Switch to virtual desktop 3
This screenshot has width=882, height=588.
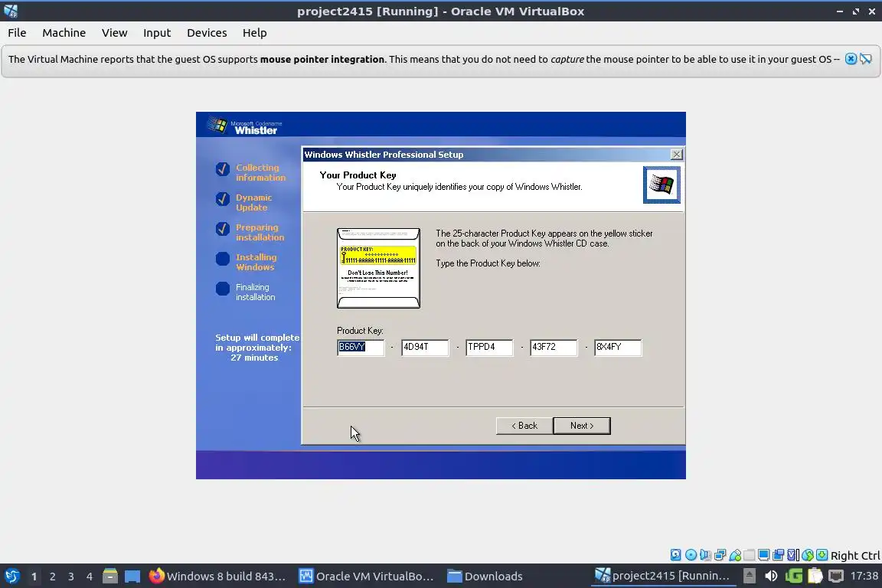tap(71, 577)
